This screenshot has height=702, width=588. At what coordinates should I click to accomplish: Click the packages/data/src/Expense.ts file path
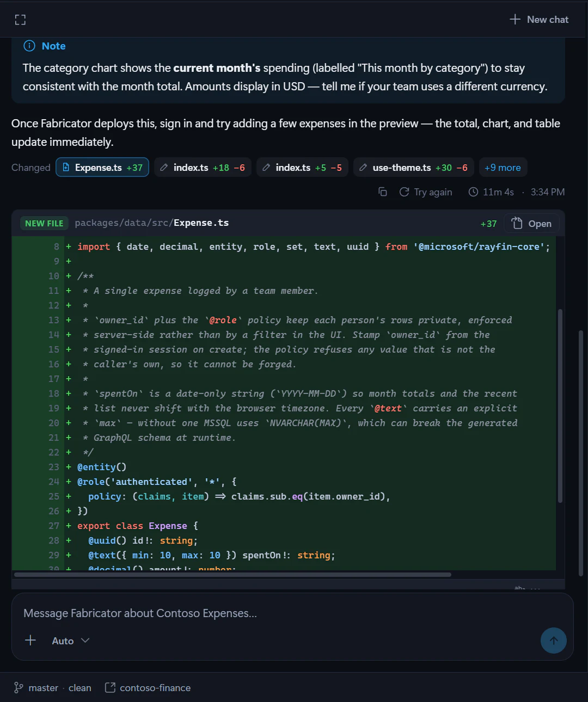pos(152,223)
